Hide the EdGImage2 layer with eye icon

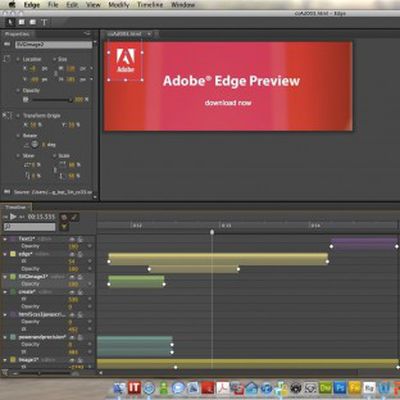coord(72,277)
